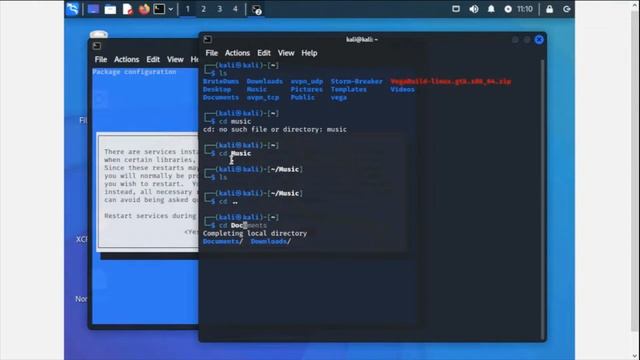Switch to workspace 2
This screenshot has width=640, height=360.
203,9
